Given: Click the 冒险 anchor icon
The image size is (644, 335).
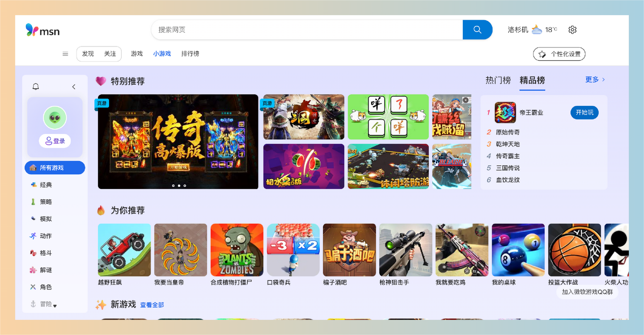Looking at the screenshot, I should pyautogui.click(x=33, y=304).
